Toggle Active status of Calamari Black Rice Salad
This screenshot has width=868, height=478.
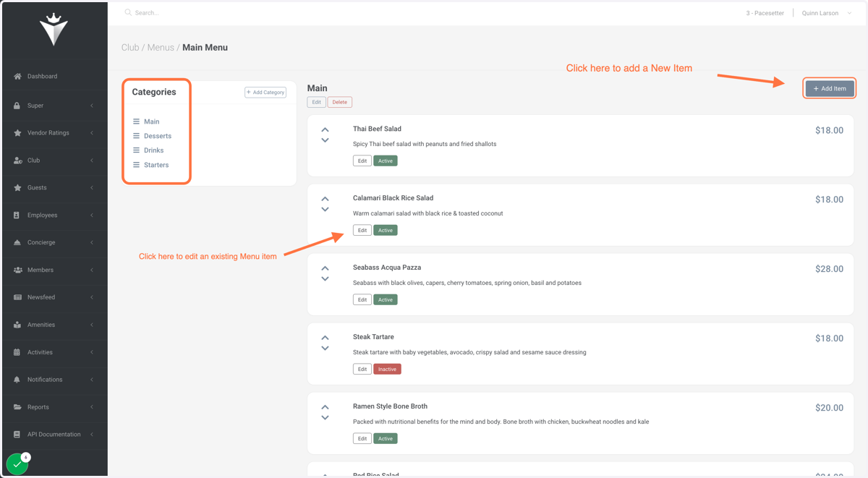coord(386,230)
